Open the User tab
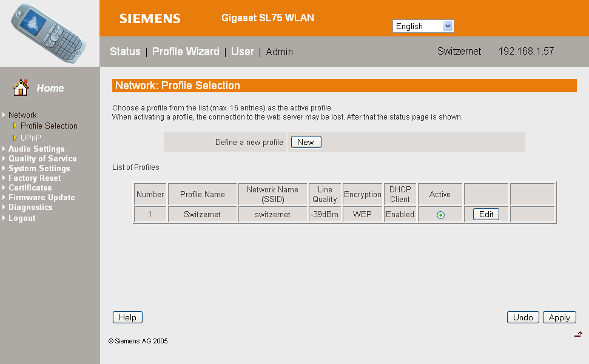The width and height of the screenshot is (589, 364). coord(242,52)
